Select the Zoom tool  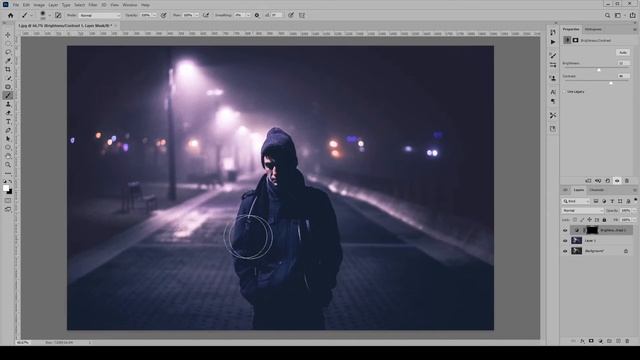[8, 165]
